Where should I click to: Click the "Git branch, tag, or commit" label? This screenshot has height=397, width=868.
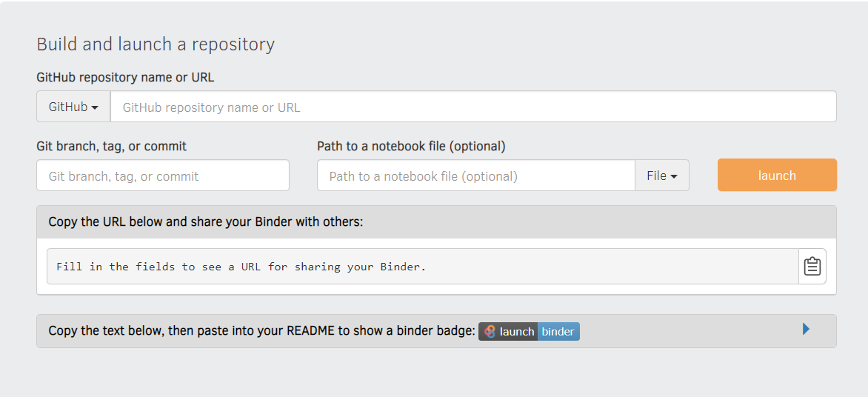111,147
